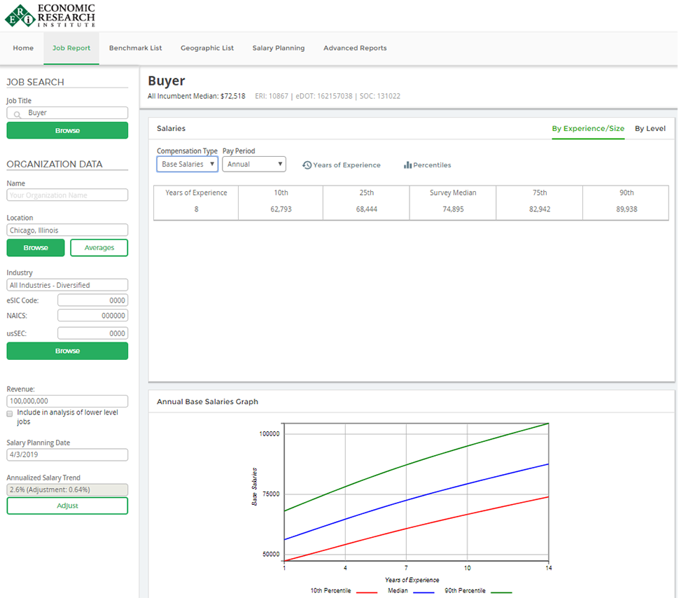The image size is (700, 598).
Task: Click the search magnifier icon in Job Title
Action: (17, 114)
